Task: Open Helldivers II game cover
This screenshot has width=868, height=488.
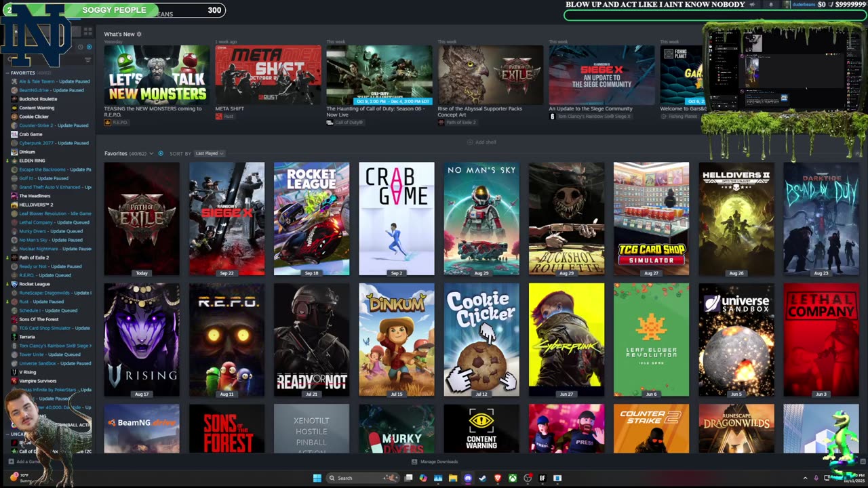Action: (736, 219)
